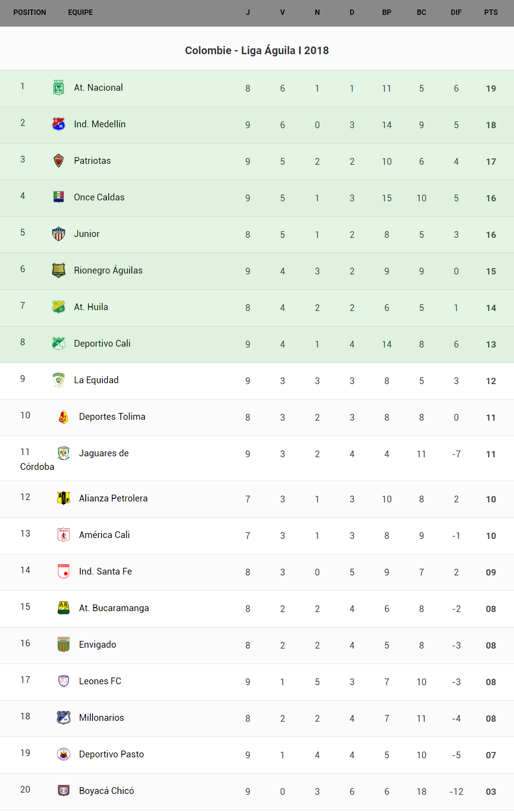Click the Junior club crest

[59, 234]
